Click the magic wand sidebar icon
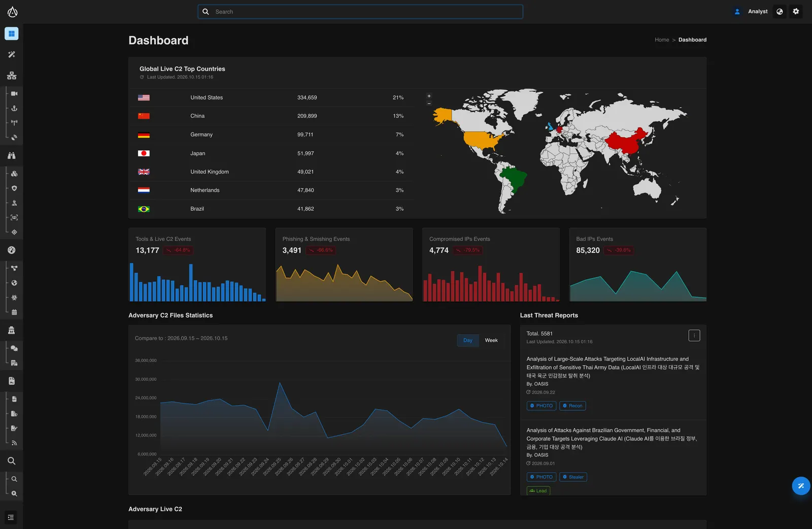 [11, 54]
